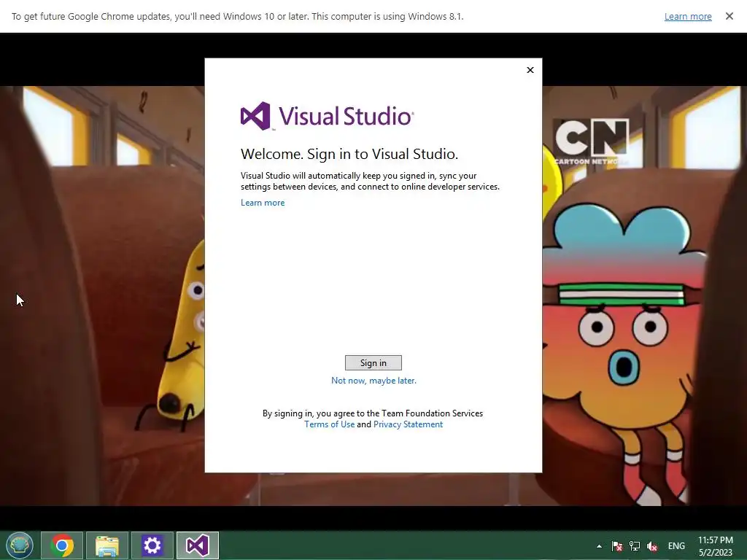Open Learn more in Chrome update banner
This screenshot has width=747, height=560.
pos(688,16)
